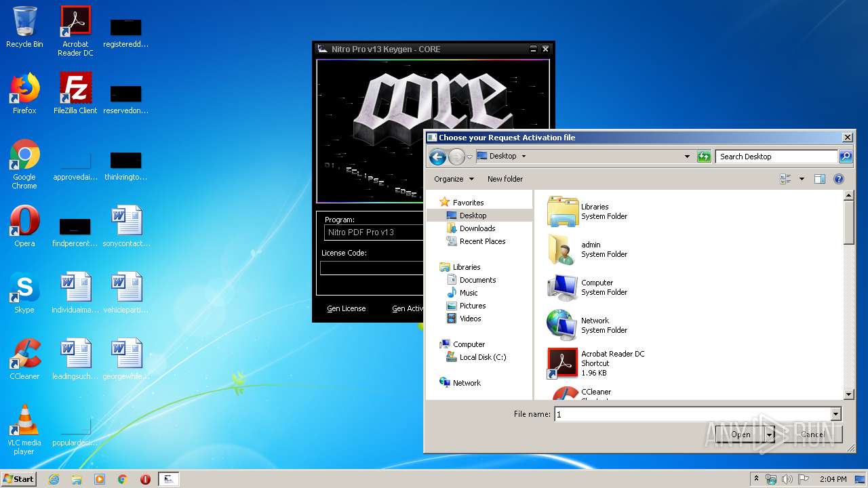Select Pictures library in navigation pane
The height and width of the screenshot is (488, 868).
tap(473, 306)
